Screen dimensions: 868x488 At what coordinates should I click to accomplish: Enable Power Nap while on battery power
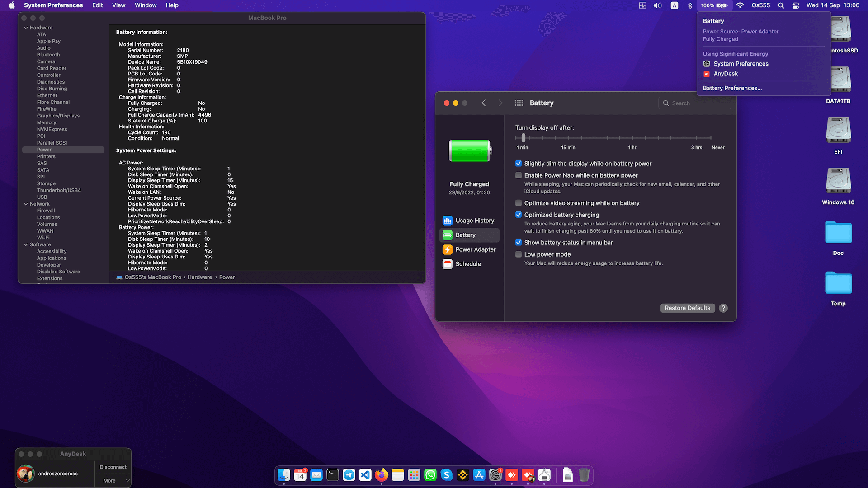click(x=518, y=175)
